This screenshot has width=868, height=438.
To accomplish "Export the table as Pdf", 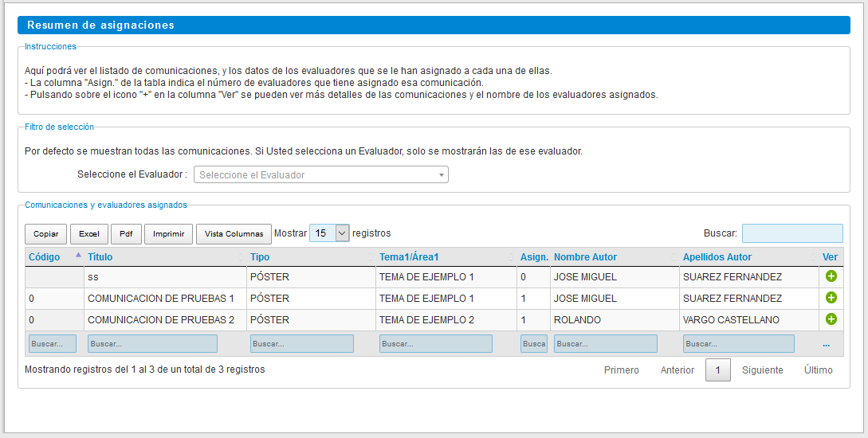I will coord(126,234).
